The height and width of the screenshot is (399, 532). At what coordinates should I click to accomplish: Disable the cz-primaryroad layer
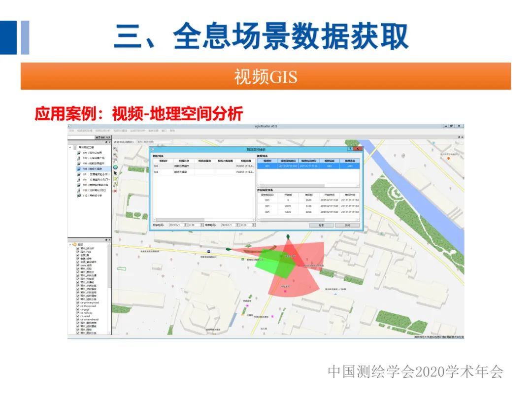tap(78, 302)
